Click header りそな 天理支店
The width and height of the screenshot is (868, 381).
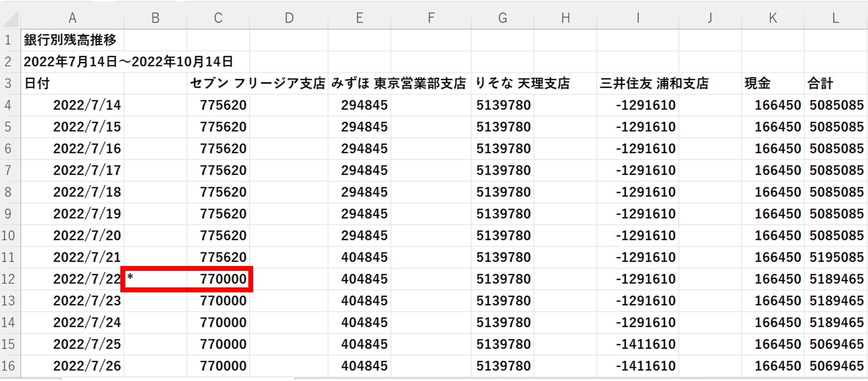(x=522, y=83)
